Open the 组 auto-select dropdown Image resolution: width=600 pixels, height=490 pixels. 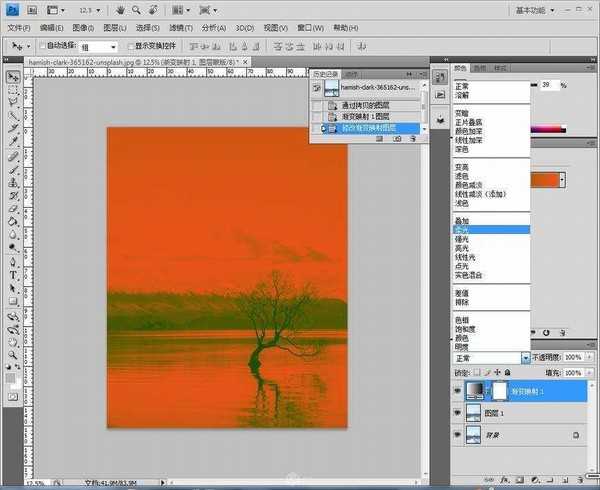pyautogui.click(x=112, y=47)
